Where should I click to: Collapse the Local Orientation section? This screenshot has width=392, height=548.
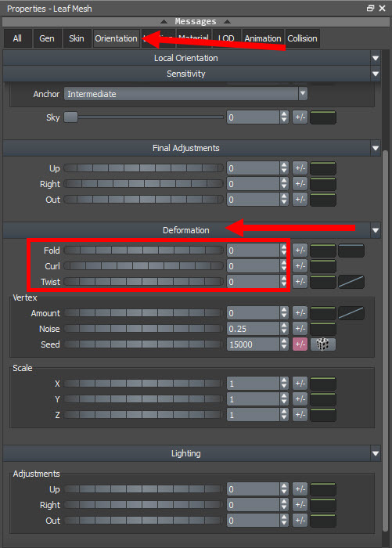click(x=376, y=58)
